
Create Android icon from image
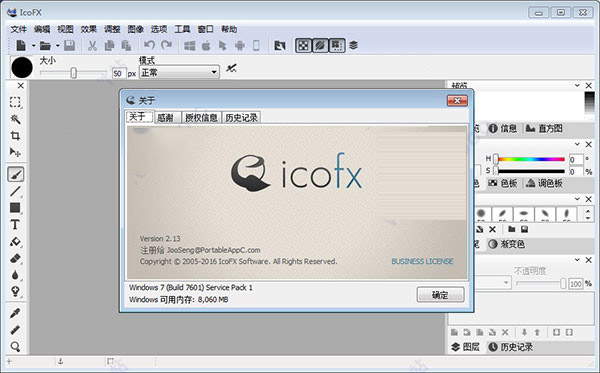pos(240,46)
